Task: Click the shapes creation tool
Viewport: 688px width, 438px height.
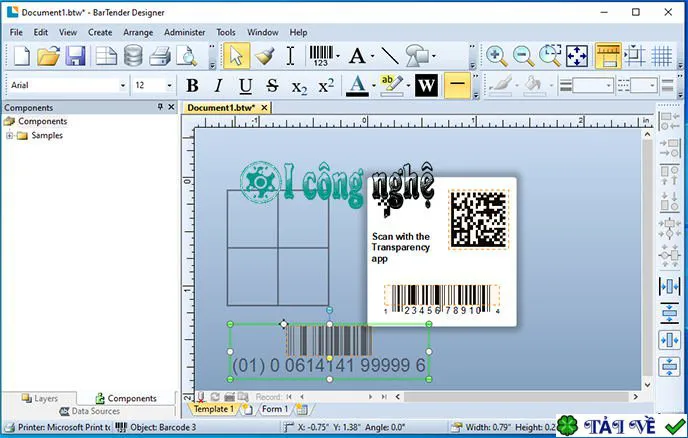Action: pyautogui.click(x=417, y=56)
